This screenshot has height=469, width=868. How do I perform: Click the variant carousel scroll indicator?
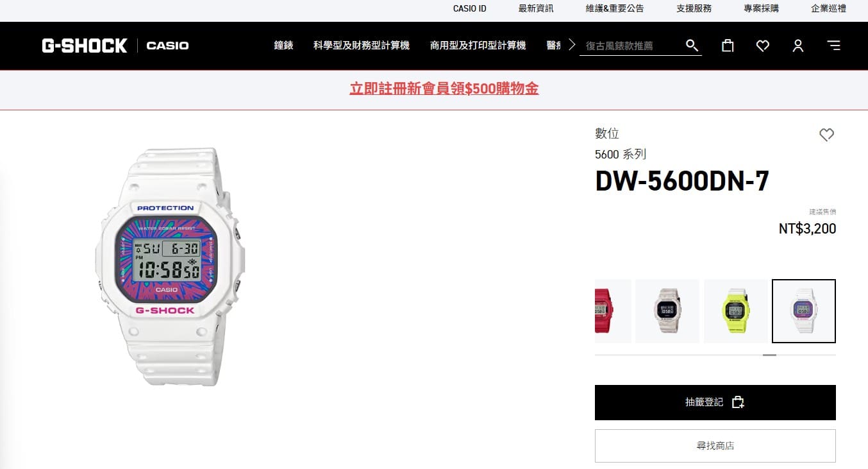click(769, 355)
